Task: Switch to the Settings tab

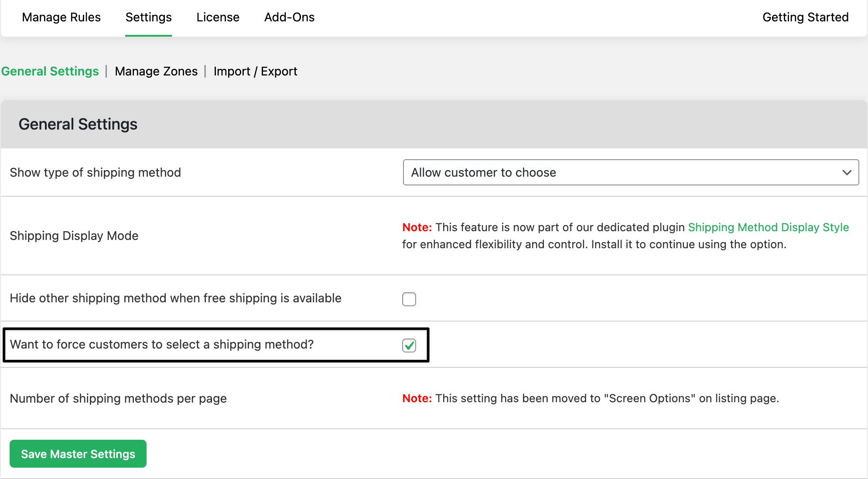Action: tap(148, 17)
